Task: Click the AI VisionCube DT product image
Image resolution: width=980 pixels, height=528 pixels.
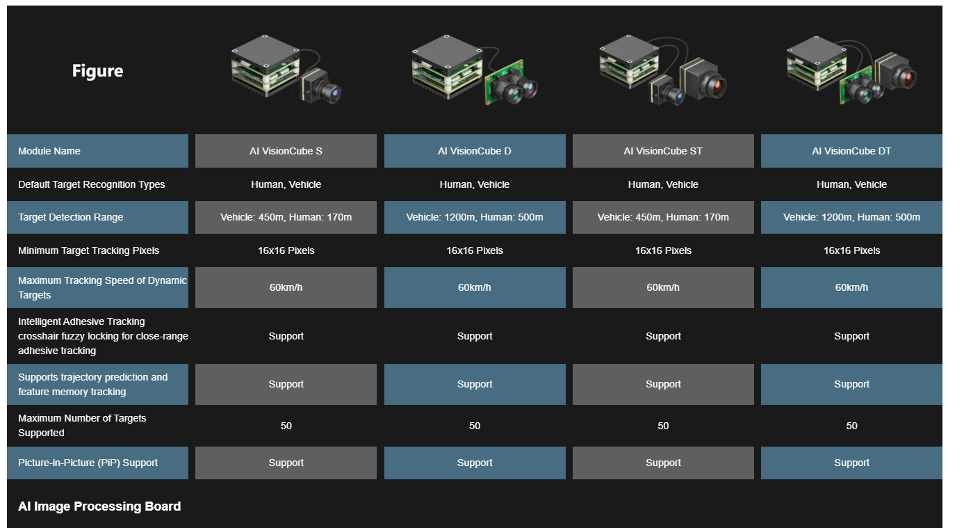Action: (851, 71)
